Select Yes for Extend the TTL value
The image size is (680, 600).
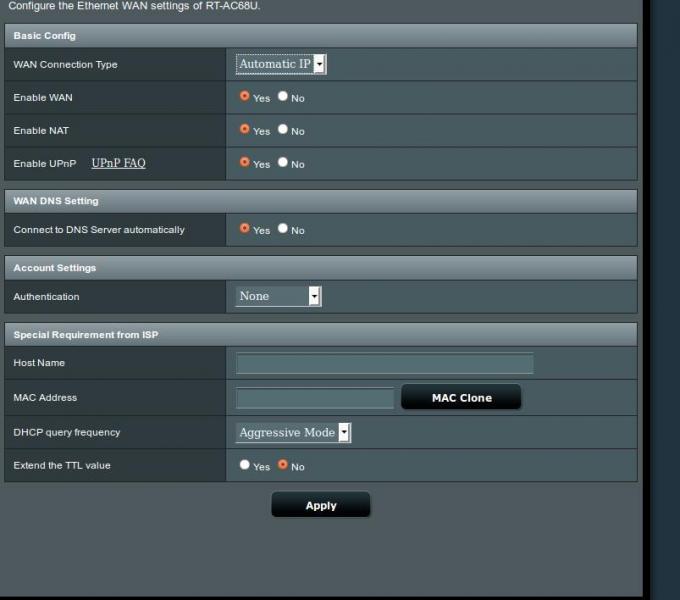(x=245, y=465)
